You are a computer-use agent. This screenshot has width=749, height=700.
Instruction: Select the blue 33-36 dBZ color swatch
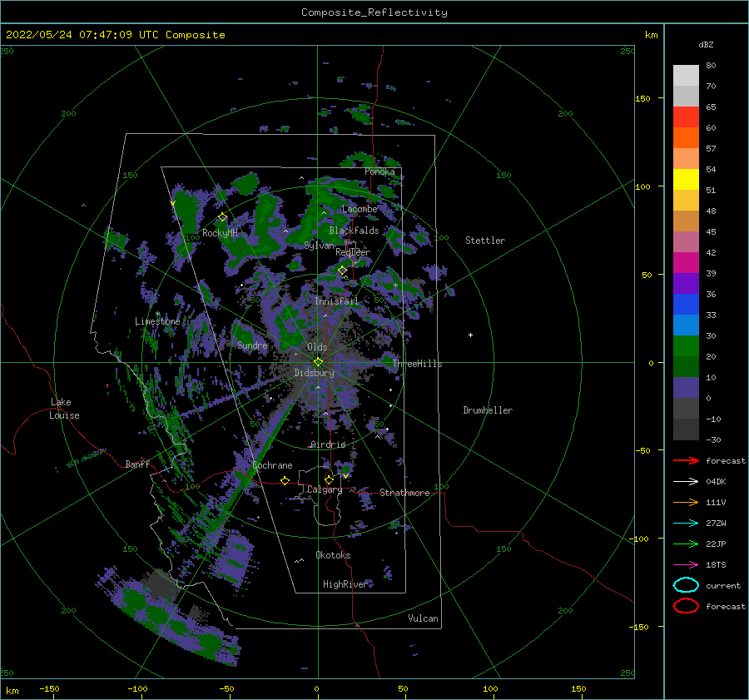[x=686, y=305]
